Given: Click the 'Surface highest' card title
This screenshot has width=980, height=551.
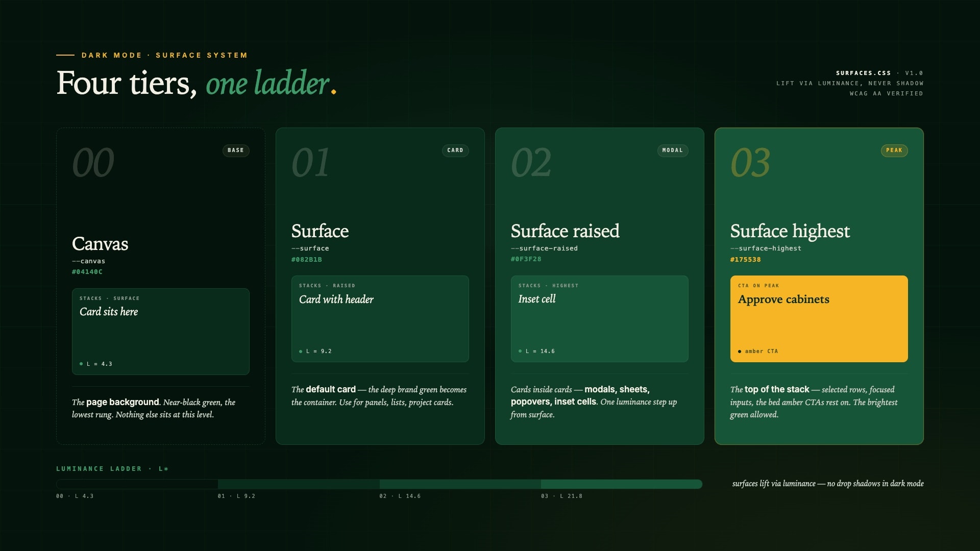Looking at the screenshot, I should [790, 231].
